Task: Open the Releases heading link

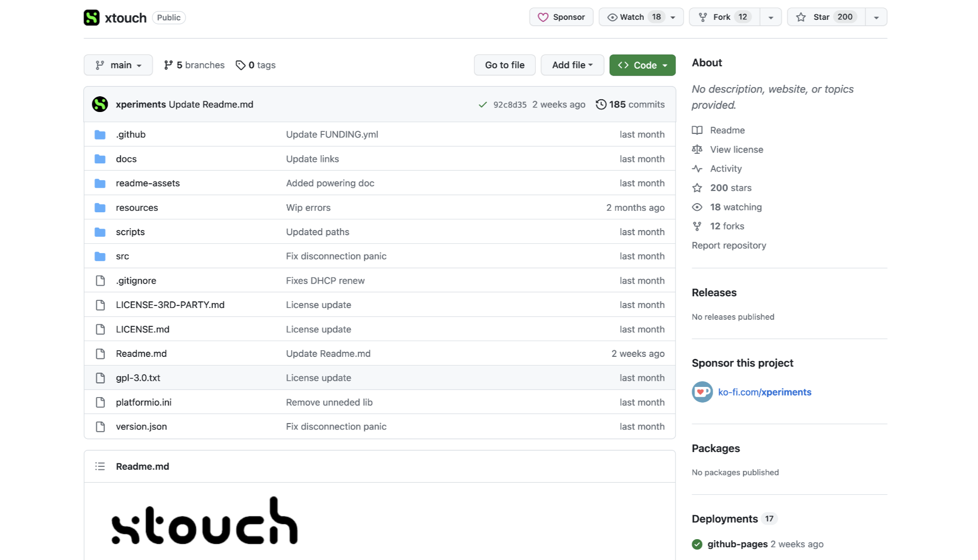Action: [714, 293]
